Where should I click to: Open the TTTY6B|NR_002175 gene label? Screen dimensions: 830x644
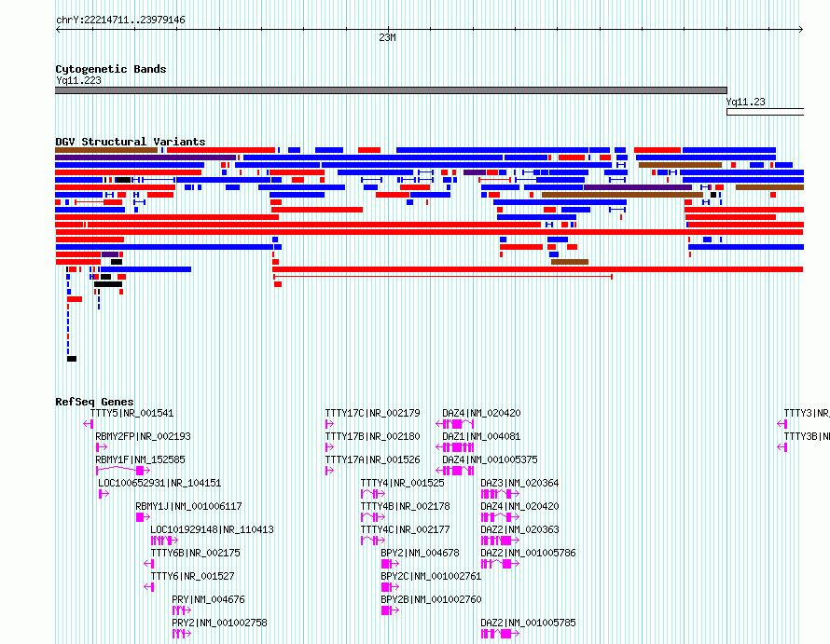coord(195,553)
